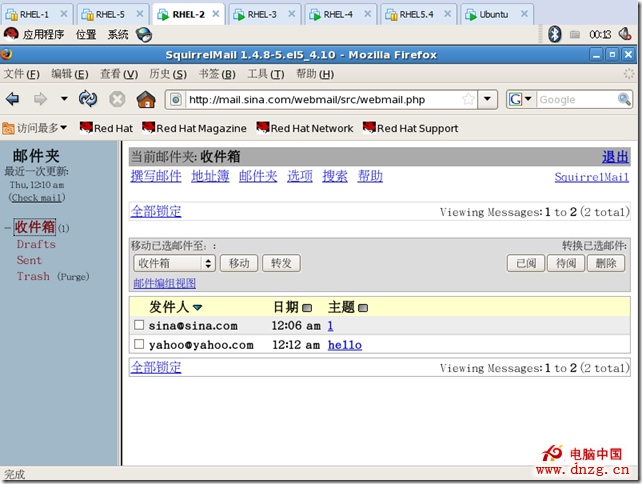Viewport: 642px width, 484px height.
Task: Open the Google search engine selector
Action: coord(520,99)
